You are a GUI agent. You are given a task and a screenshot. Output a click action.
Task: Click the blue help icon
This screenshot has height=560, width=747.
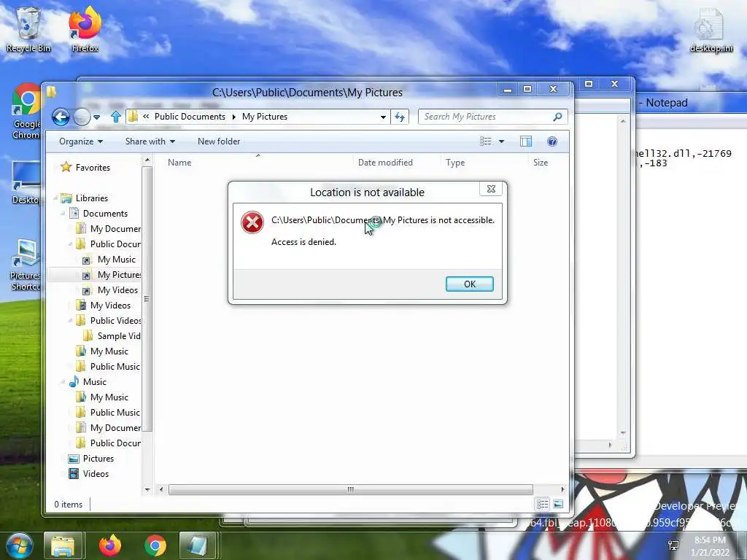(552, 141)
